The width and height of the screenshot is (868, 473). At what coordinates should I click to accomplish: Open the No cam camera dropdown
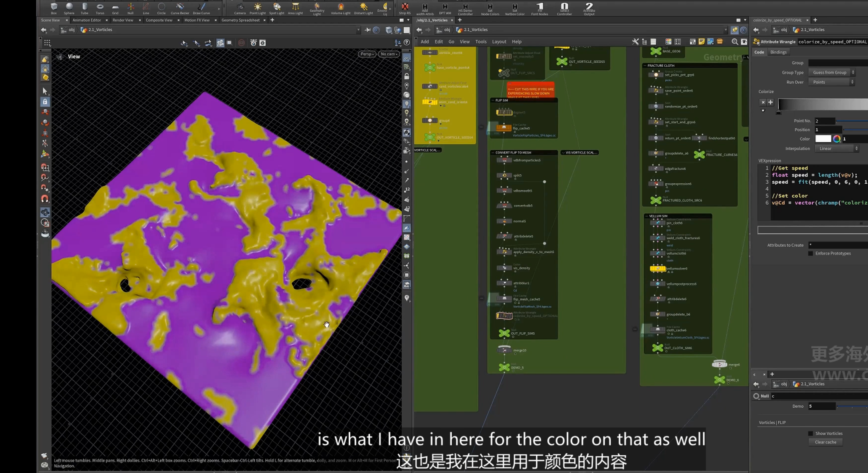click(x=389, y=54)
